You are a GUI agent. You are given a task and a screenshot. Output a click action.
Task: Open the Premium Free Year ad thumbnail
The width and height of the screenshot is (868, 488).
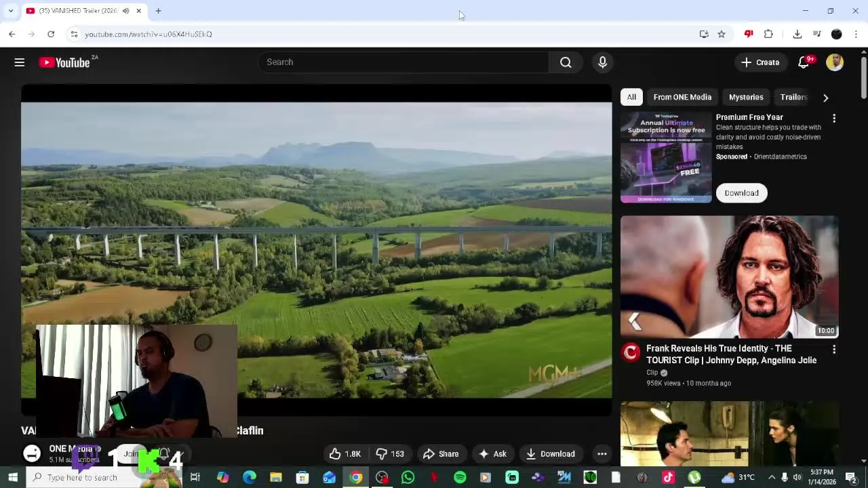pyautogui.click(x=666, y=157)
